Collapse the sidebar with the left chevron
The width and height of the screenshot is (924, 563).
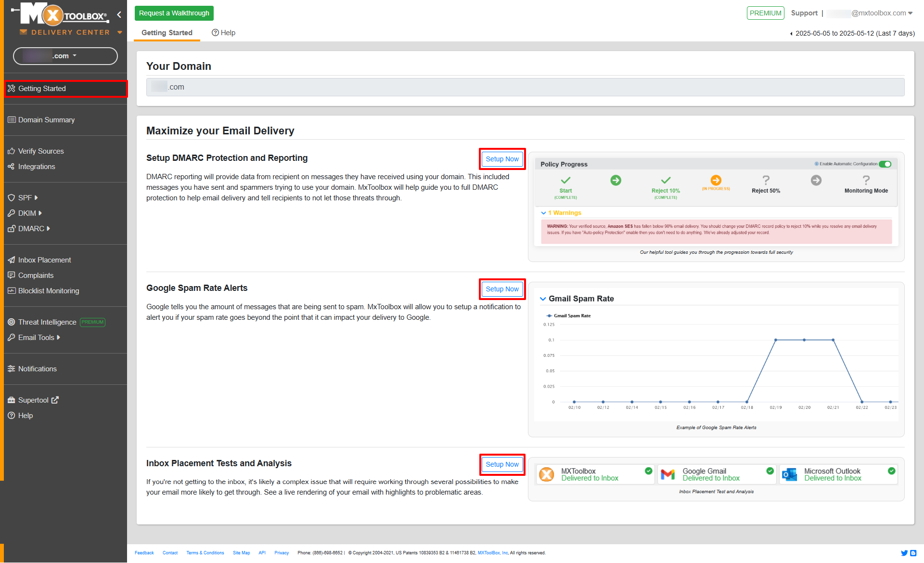point(119,14)
